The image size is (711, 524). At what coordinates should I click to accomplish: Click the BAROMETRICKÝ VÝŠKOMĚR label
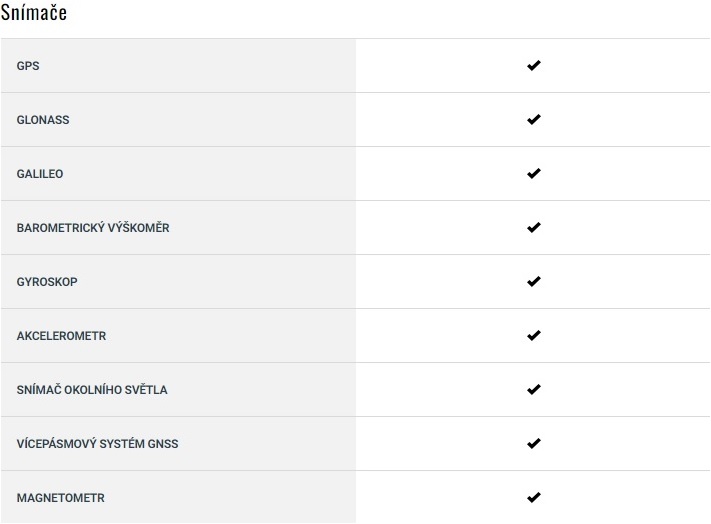click(93, 228)
